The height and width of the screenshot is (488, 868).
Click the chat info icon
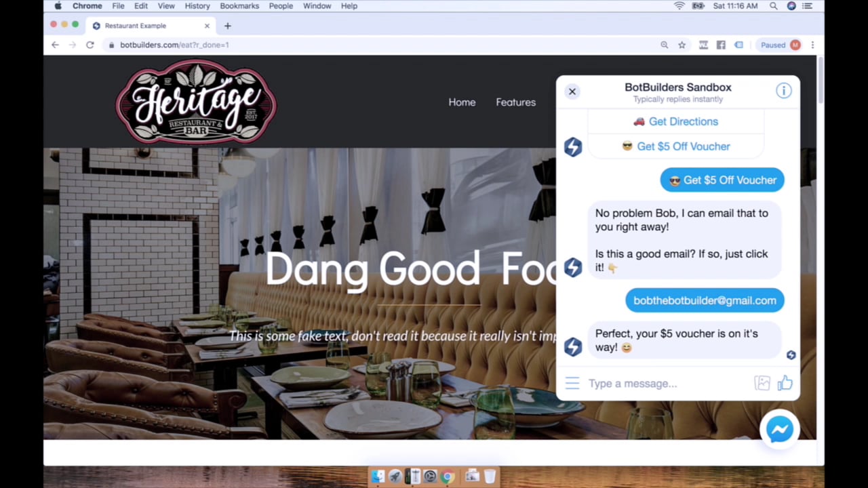click(783, 91)
